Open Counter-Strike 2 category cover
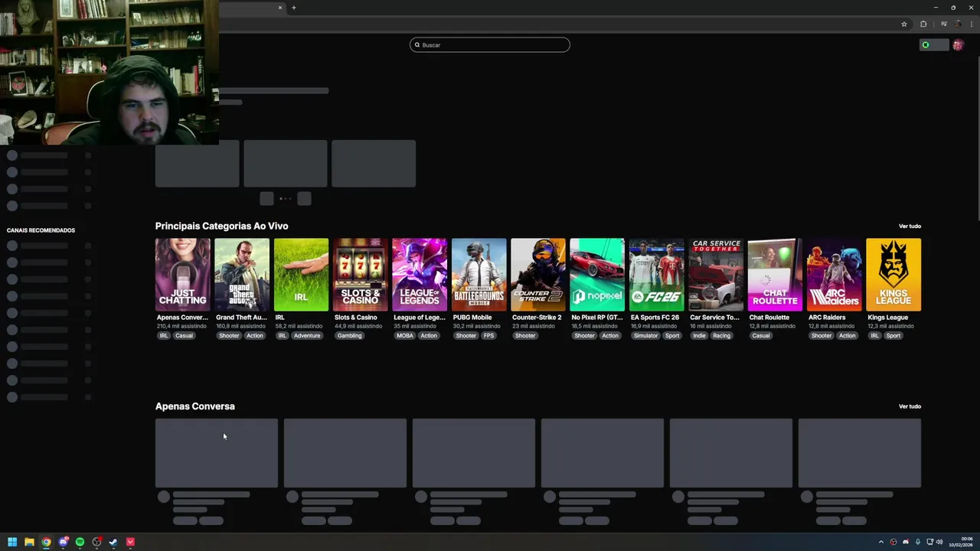980x551 pixels. (x=537, y=275)
